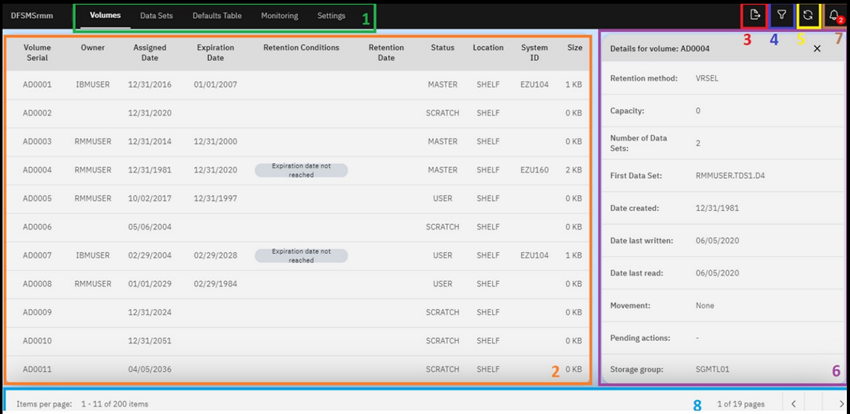Click the 'Details for volume: AD0004' heading
850x414 pixels.
pyautogui.click(x=660, y=48)
